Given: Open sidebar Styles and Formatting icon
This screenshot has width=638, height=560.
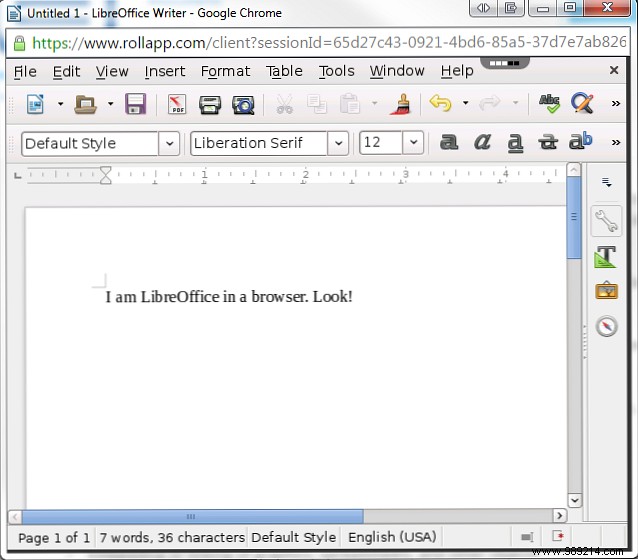Looking at the screenshot, I should [606, 256].
